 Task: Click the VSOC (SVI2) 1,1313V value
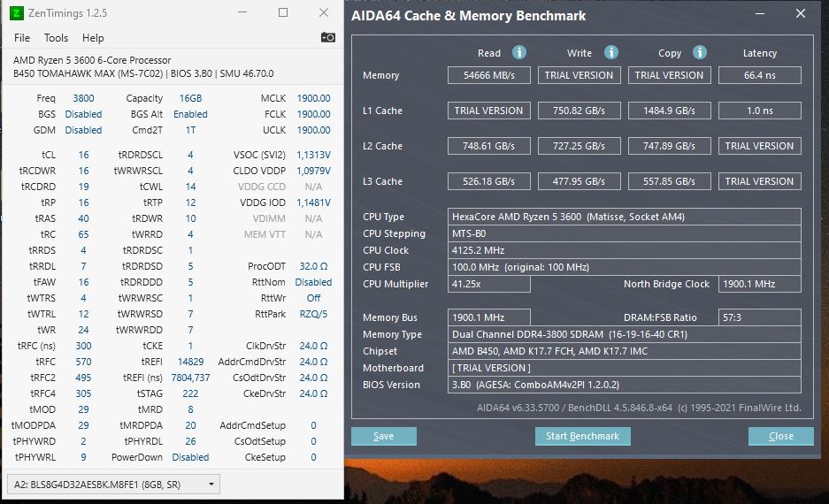(x=313, y=155)
